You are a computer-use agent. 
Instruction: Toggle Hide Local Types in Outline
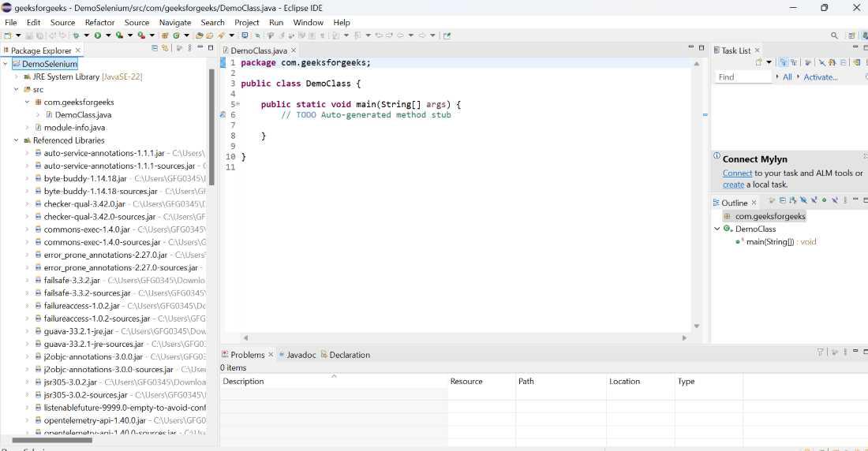tap(835, 200)
